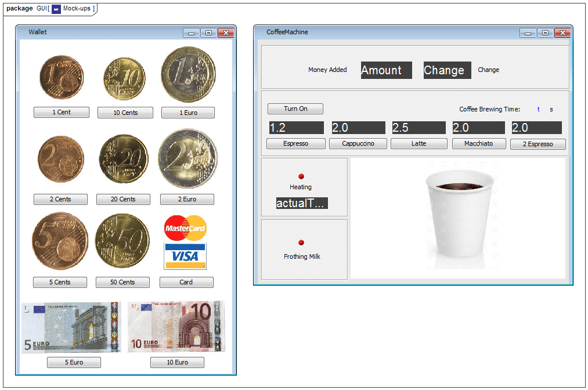Click the 2 Euro coin image
The width and height of the screenshot is (588, 390).
point(188,158)
